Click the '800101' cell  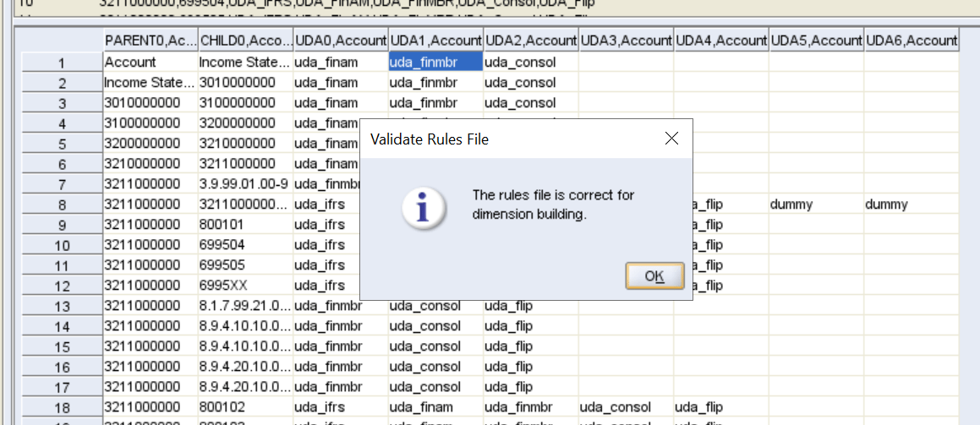click(x=245, y=225)
